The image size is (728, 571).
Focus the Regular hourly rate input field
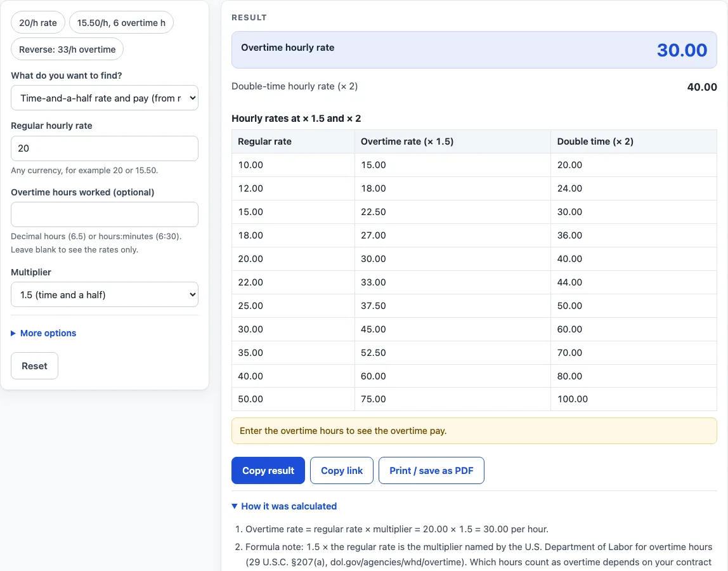[x=105, y=148]
